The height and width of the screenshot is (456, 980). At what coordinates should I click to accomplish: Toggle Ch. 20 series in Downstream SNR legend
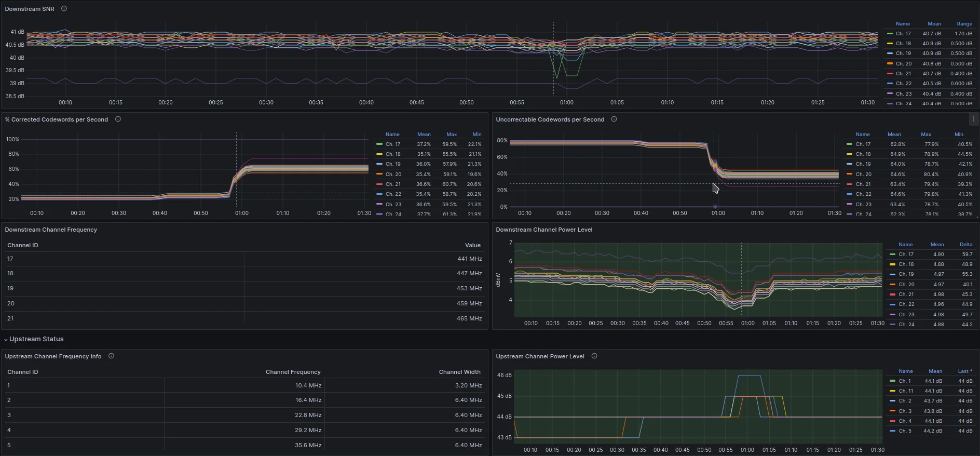(903, 64)
